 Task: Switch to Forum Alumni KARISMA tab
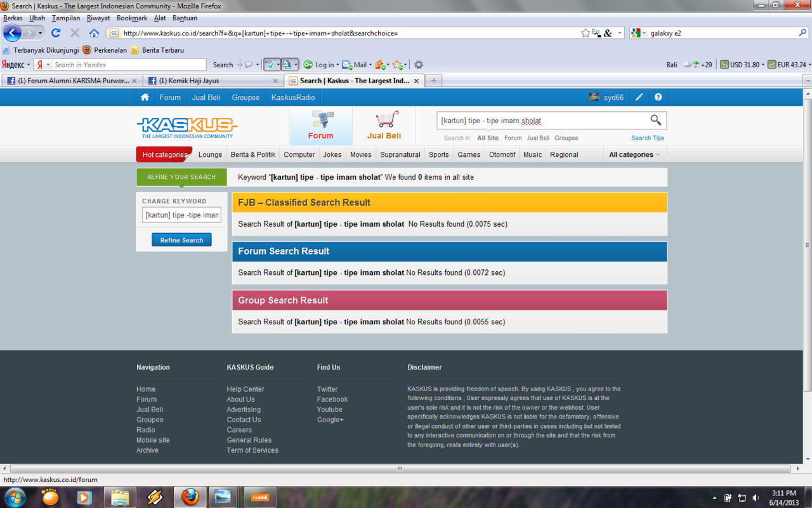72,81
